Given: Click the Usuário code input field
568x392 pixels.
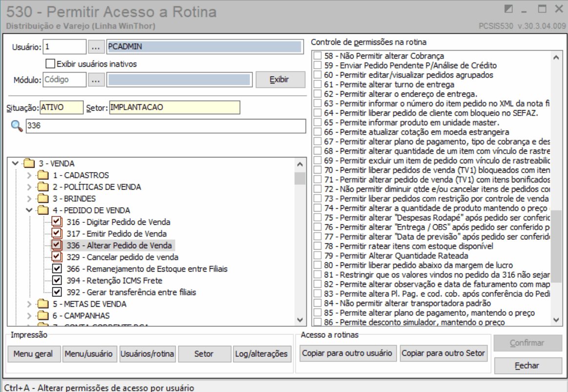Looking at the screenshot, I should tap(64, 47).
